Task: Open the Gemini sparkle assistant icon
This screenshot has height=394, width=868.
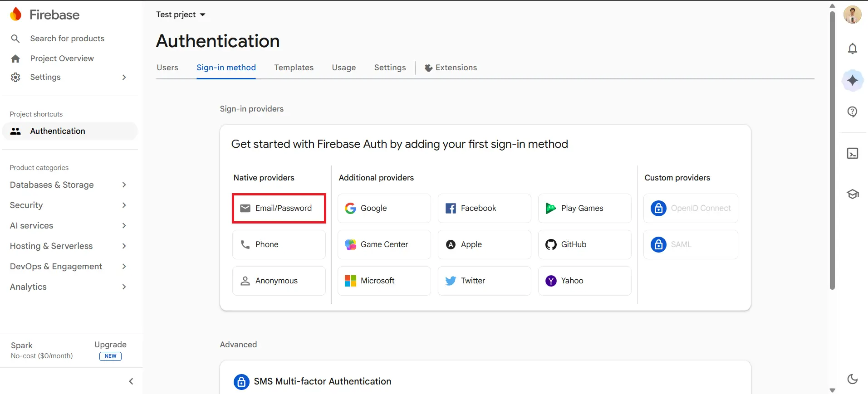Action: tap(853, 80)
